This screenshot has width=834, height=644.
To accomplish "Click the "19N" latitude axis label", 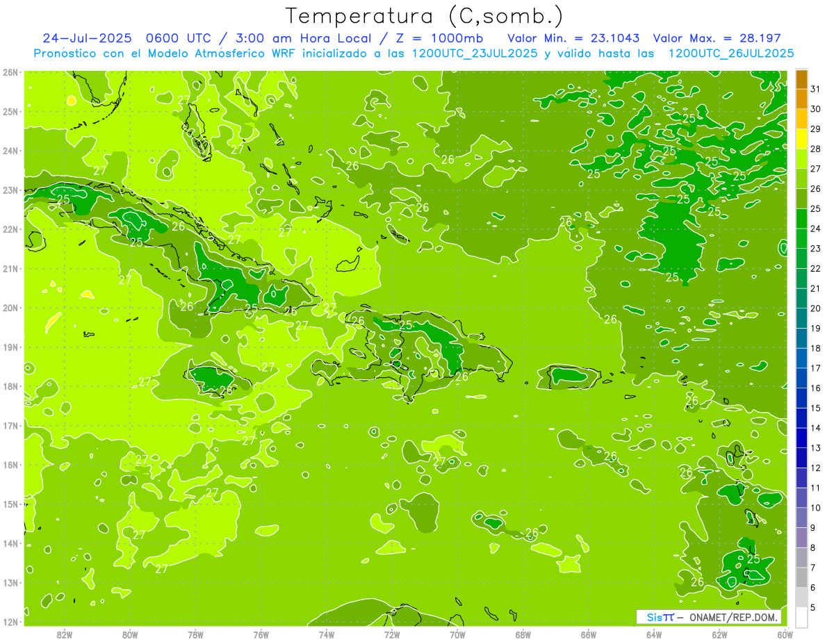I will pyautogui.click(x=10, y=347).
